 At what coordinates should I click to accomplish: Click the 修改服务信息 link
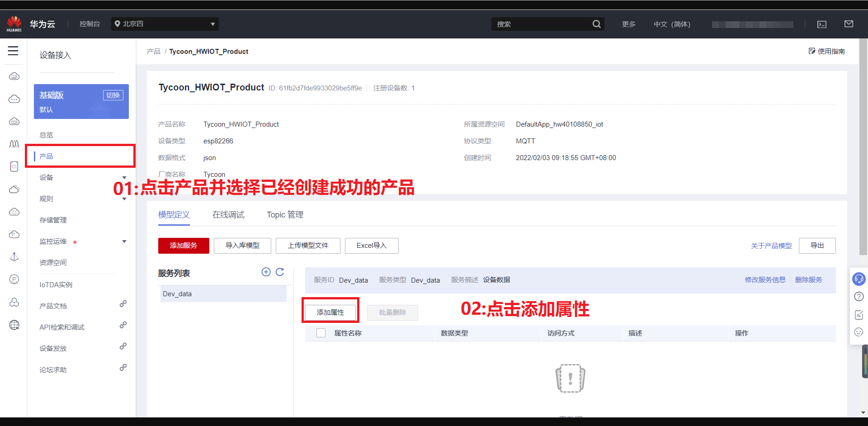(765, 279)
